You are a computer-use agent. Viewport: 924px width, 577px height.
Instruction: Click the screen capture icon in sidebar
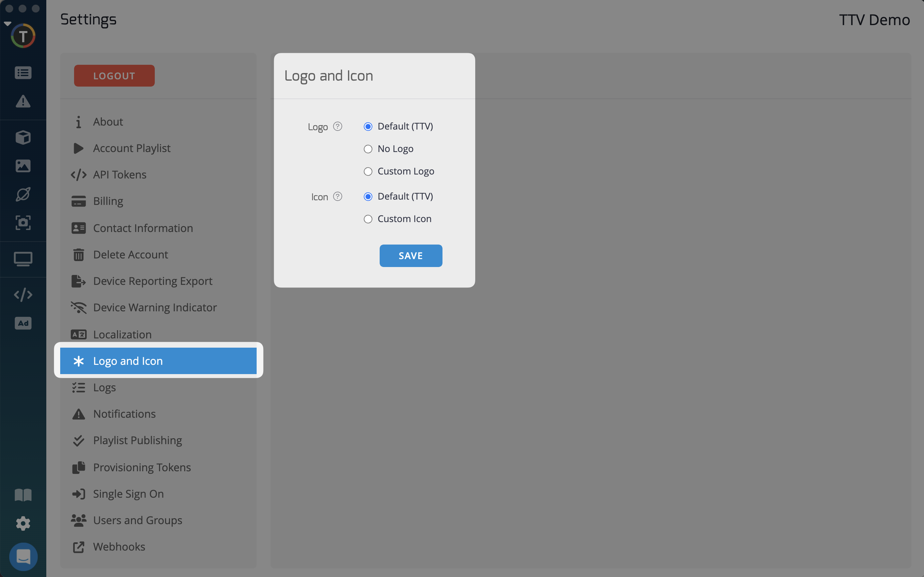23,222
